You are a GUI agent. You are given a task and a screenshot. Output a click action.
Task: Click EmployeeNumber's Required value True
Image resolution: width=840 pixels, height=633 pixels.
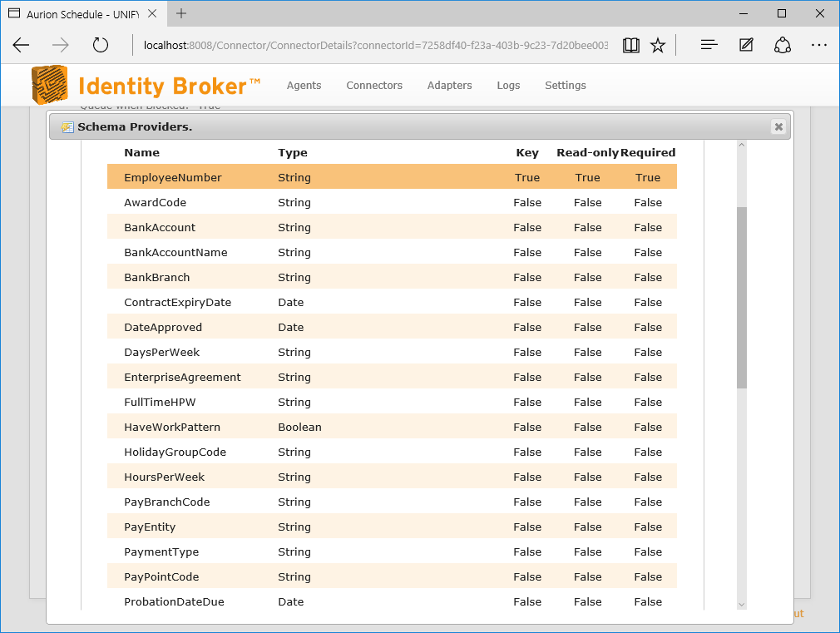coord(648,177)
